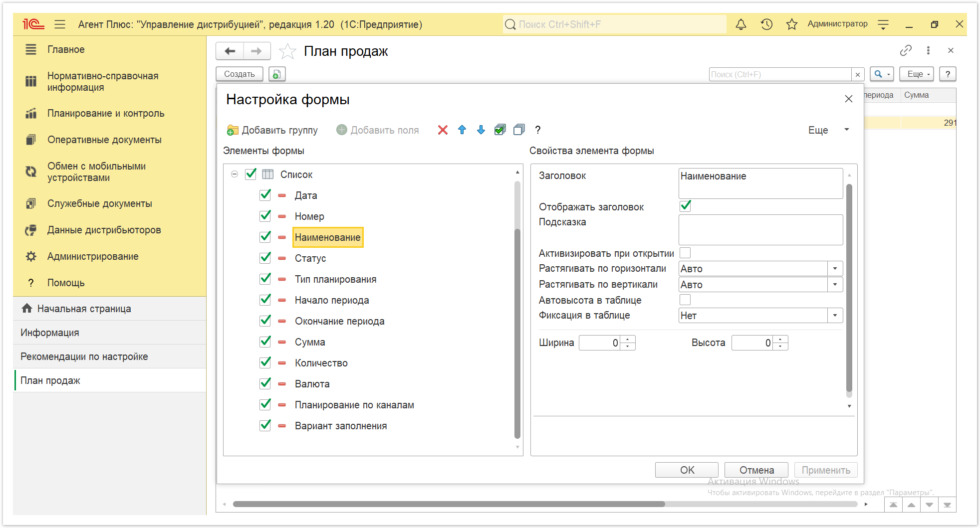Screen dimensions: 980x528
Task: Open Растягивать по вертикали dropdown
Action: point(835,285)
